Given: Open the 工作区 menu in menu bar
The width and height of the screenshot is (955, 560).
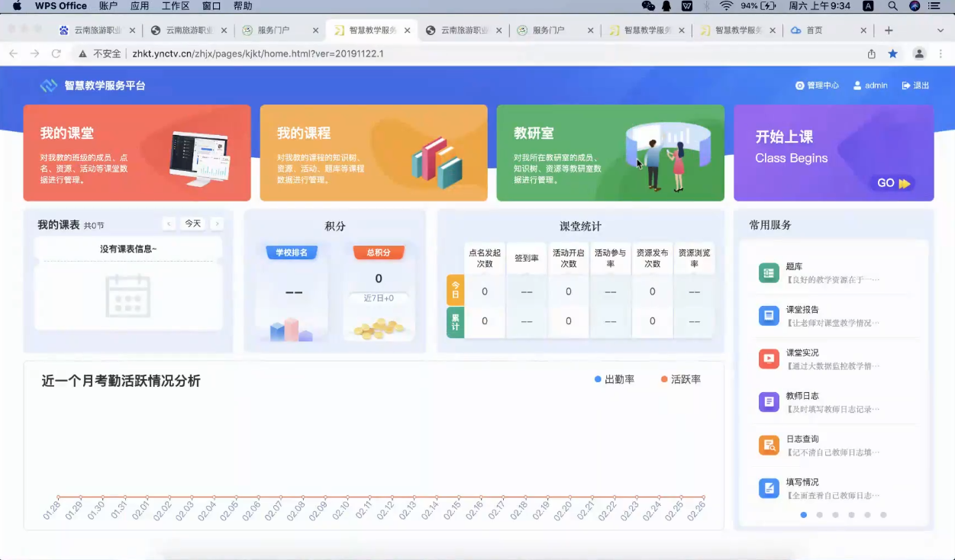Looking at the screenshot, I should click(x=176, y=6).
